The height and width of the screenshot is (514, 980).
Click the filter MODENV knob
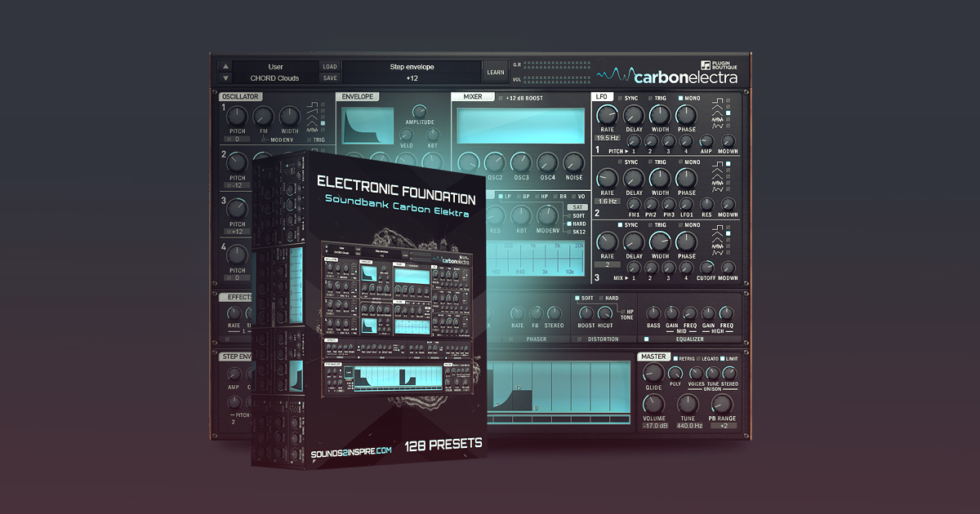(547, 215)
